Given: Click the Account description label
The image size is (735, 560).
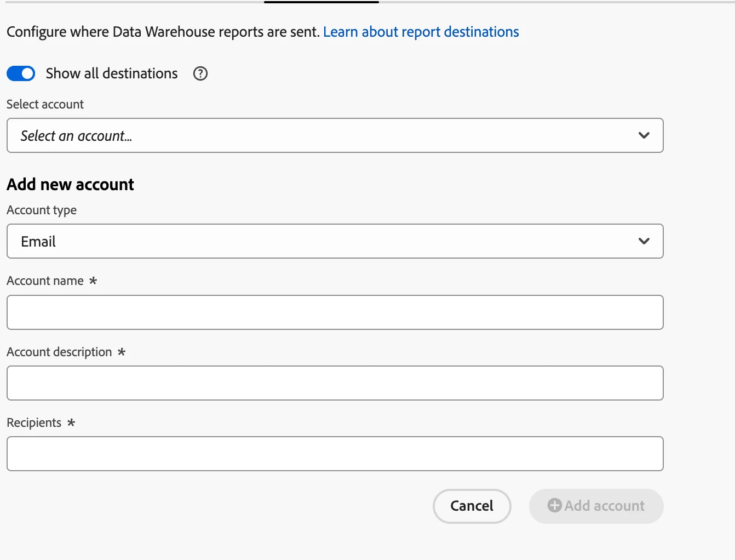Looking at the screenshot, I should coord(59,352).
